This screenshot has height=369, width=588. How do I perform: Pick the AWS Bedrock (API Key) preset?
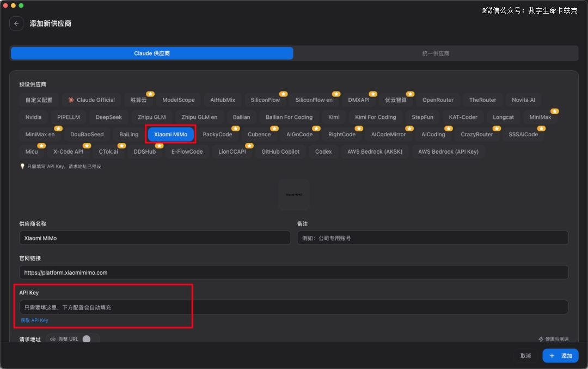pyautogui.click(x=448, y=152)
